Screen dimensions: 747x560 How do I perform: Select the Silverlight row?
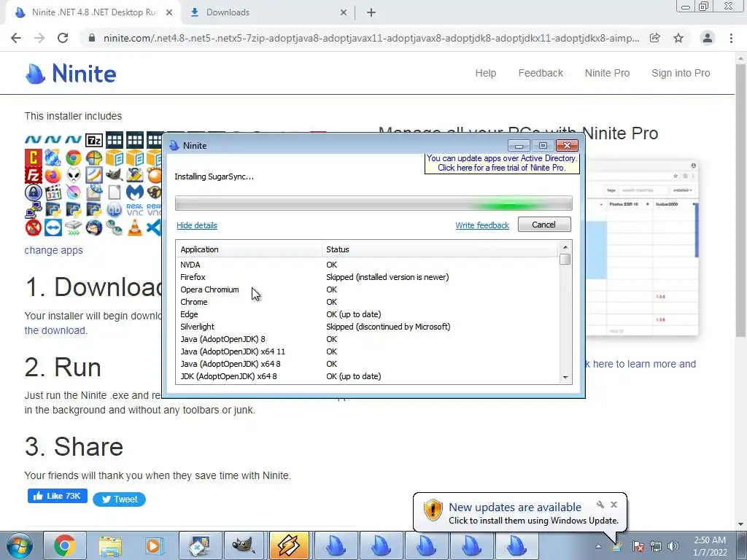pos(367,327)
